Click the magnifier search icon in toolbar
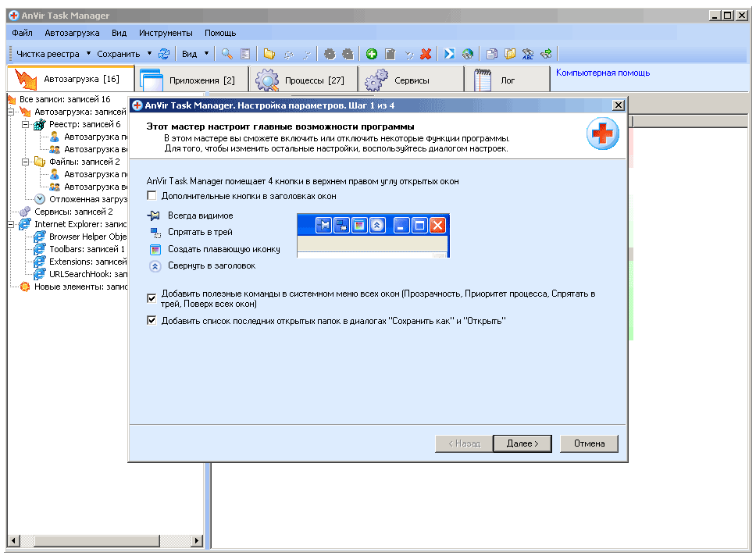Screen dimensions: 756x559 226,54
